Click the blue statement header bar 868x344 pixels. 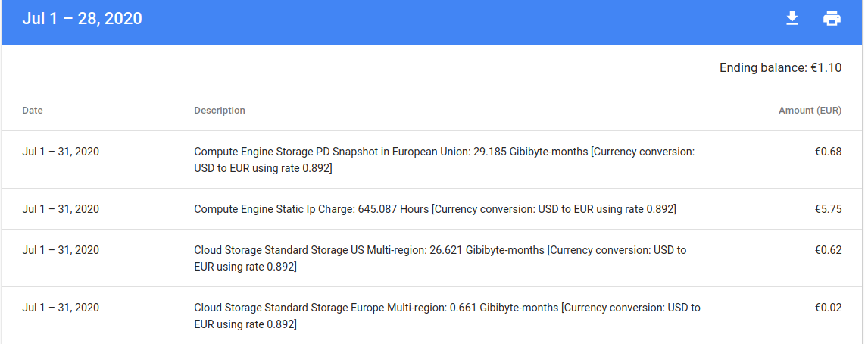[454, 21]
